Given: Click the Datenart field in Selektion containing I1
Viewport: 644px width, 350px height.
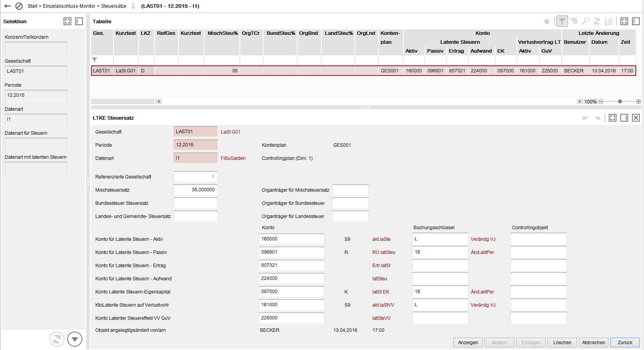Looking at the screenshot, I should click(x=36, y=119).
